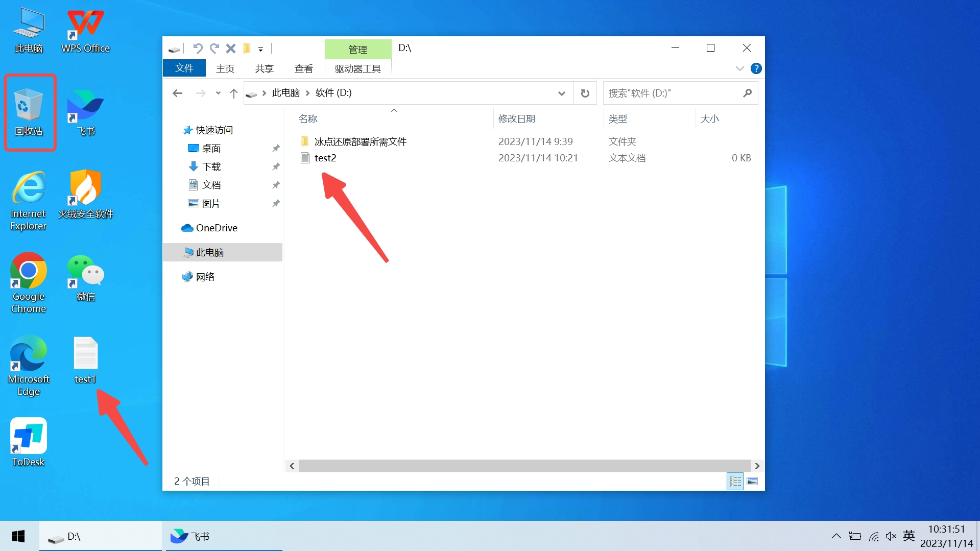The image size is (980, 551).
Task: Open recent locations dropdown arrow
Action: (218, 93)
